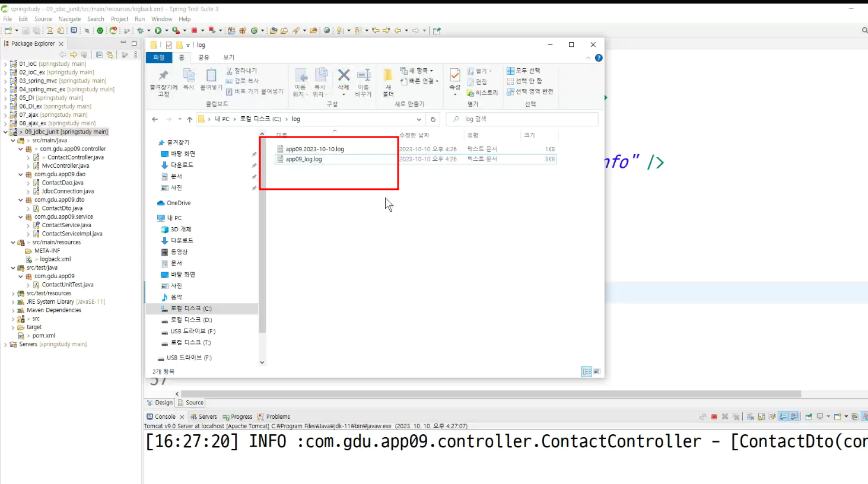The width and height of the screenshot is (868, 484).
Task: Click the Run button in STS toolbar
Action: (x=158, y=30)
